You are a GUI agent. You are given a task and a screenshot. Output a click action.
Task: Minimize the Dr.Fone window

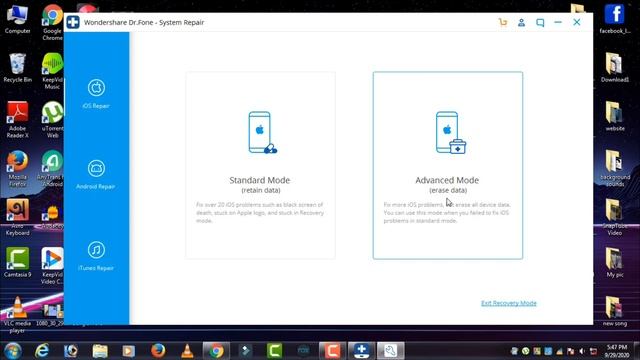click(x=558, y=22)
